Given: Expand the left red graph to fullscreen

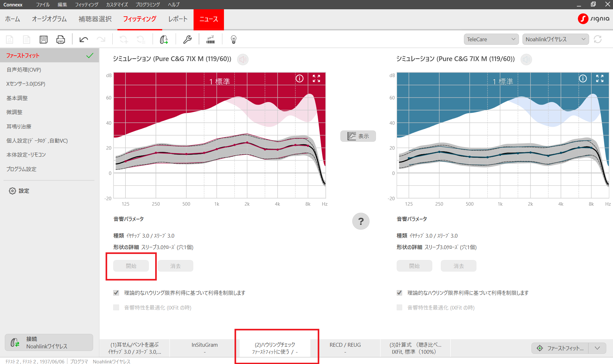Looking at the screenshot, I should tap(316, 79).
